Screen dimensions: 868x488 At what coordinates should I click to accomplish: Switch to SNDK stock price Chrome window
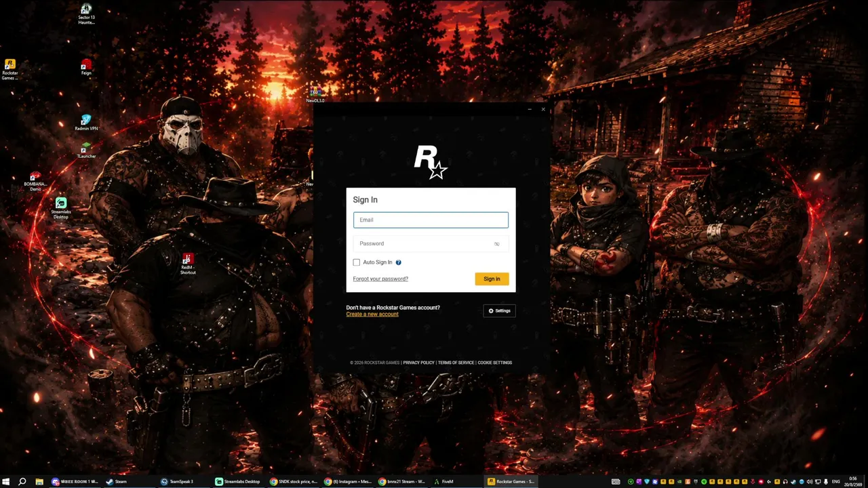pos(294,482)
